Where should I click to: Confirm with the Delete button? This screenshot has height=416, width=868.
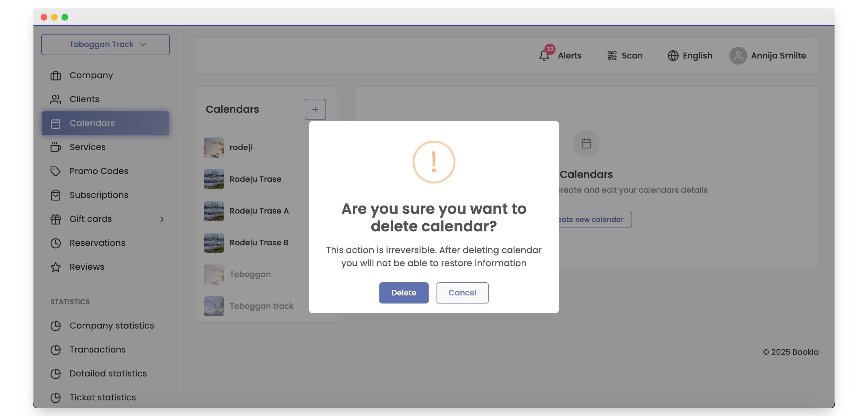[x=403, y=293]
